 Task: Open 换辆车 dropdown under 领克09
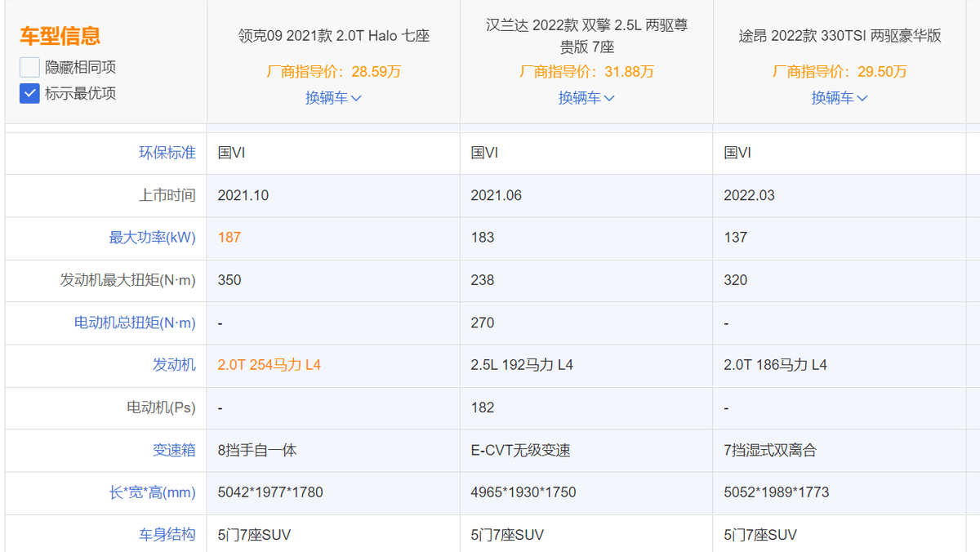333,98
